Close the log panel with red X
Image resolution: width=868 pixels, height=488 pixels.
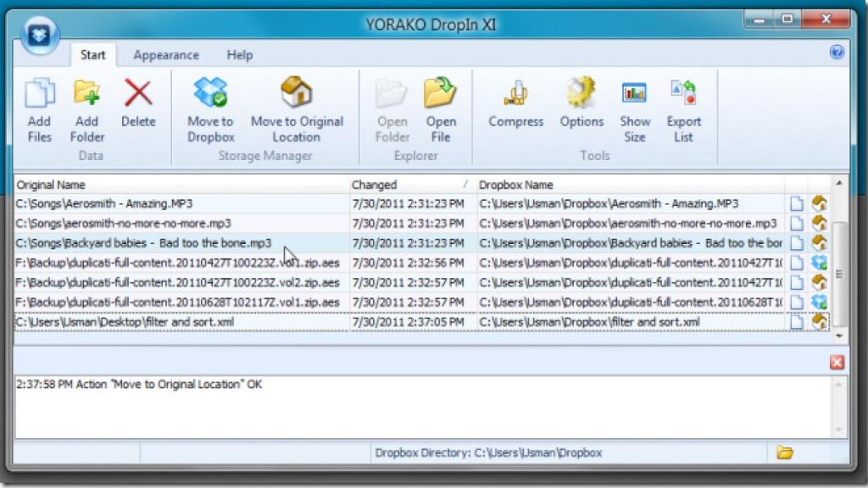(x=837, y=363)
